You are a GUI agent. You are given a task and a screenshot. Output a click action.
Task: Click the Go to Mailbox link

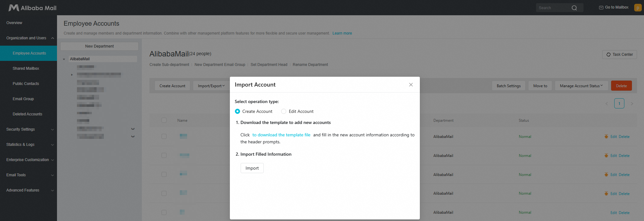pyautogui.click(x=614, y=7)
